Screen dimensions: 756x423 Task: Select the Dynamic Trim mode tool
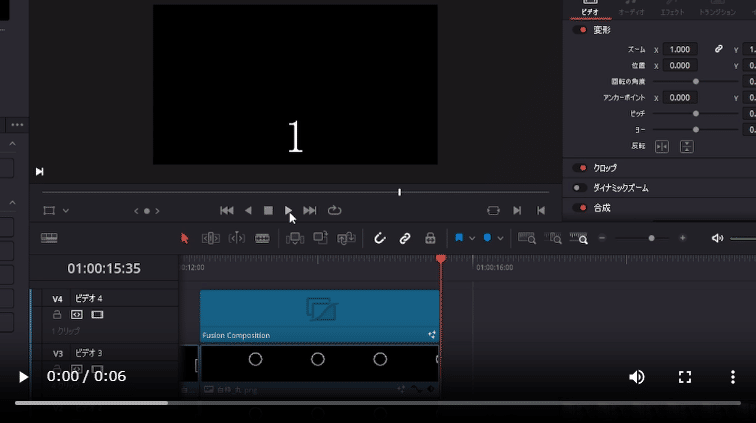click(237, 238)
